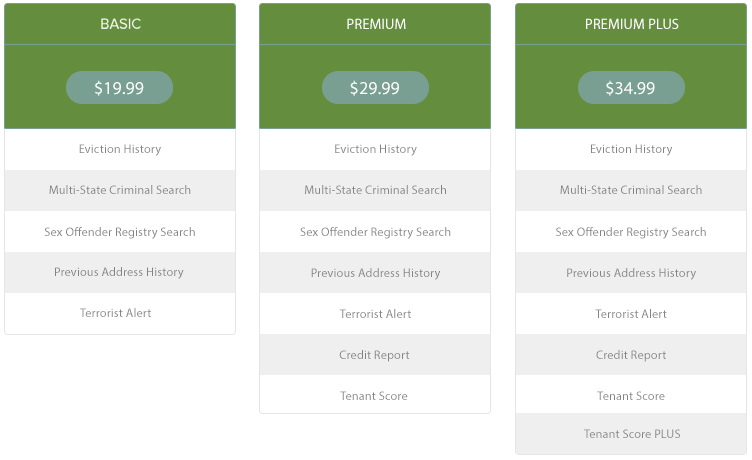Click Tenant Score in Premium Plus plan
752x460 pixels.
631,395
